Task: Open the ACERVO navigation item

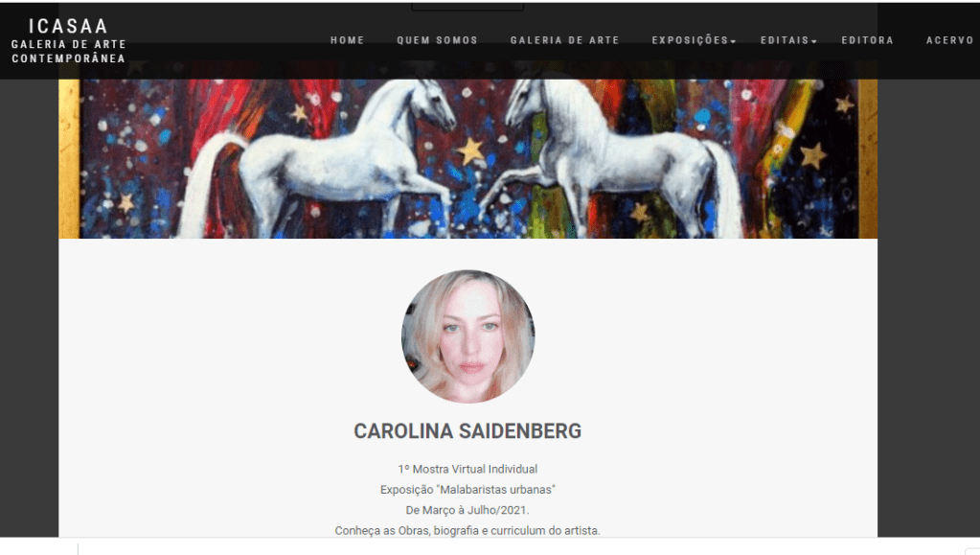Action: click(950, 40)
